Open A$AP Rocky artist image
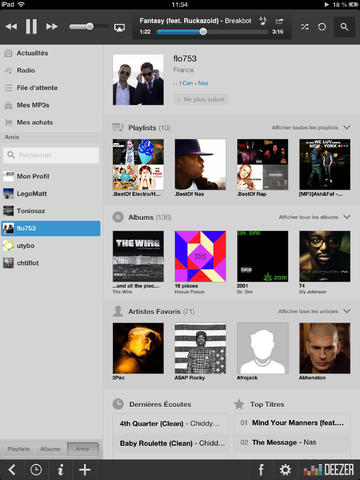 pyautogui.click(x=200, y=348)
